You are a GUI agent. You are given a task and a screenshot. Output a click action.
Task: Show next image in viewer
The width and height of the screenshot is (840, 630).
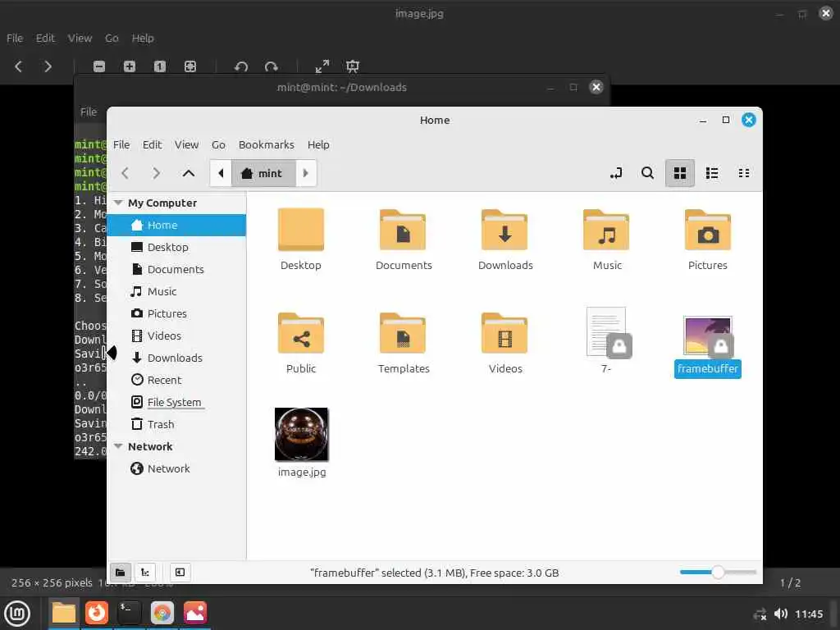click(48, 66)
